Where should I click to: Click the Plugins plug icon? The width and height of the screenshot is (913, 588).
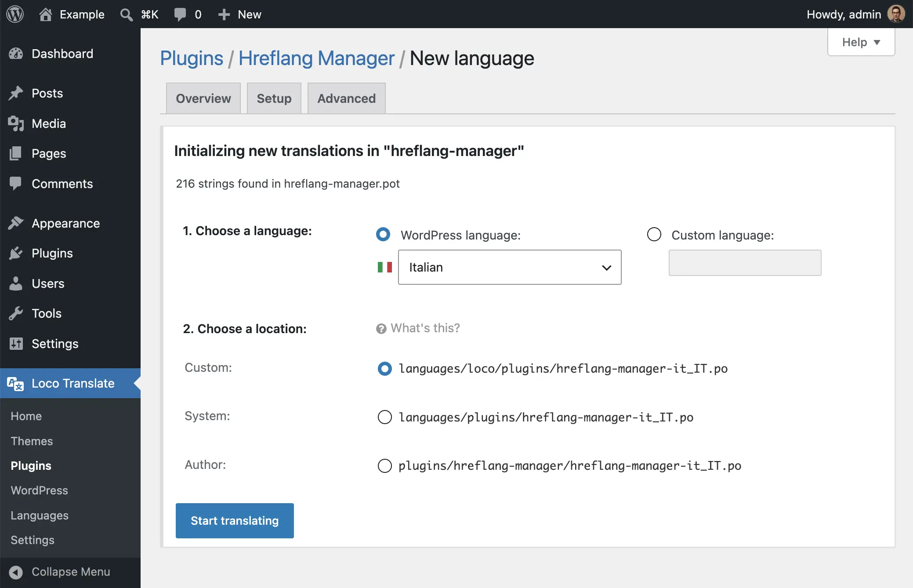point(16,253)
